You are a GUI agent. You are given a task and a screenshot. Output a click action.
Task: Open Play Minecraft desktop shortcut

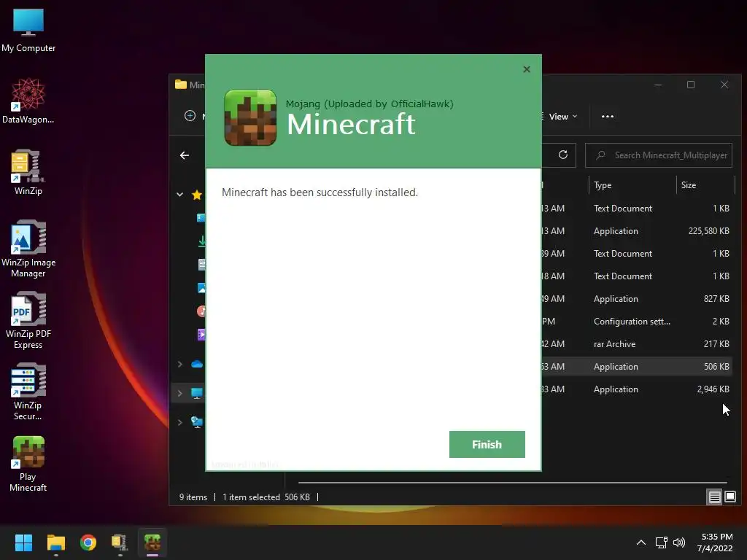click(28, 464)
